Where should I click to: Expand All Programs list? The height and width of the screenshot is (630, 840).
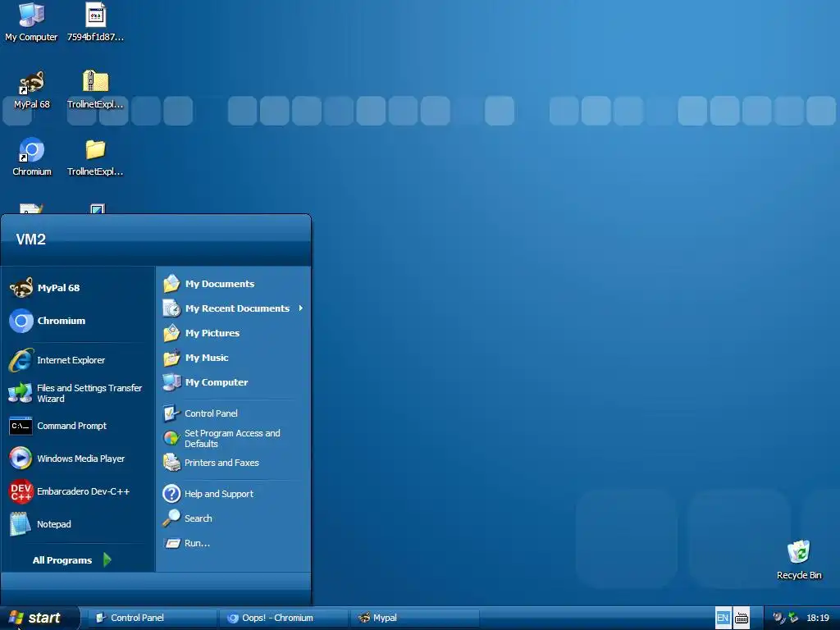pyautogui.click(x=72, y=560)
